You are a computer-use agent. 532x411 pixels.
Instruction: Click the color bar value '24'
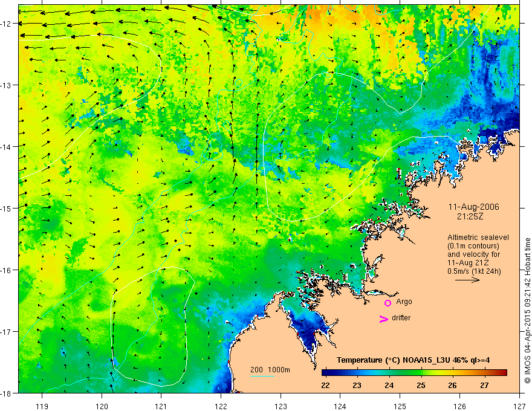(x=389, y=385)
